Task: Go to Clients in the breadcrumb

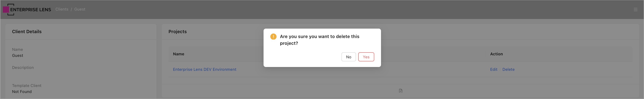Action: 62,9
